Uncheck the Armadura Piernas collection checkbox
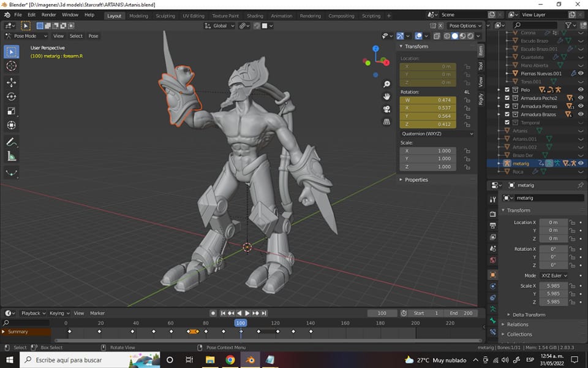Image resolution: width=588 pixels, height=368 pixels. click(x=507, y=106)
